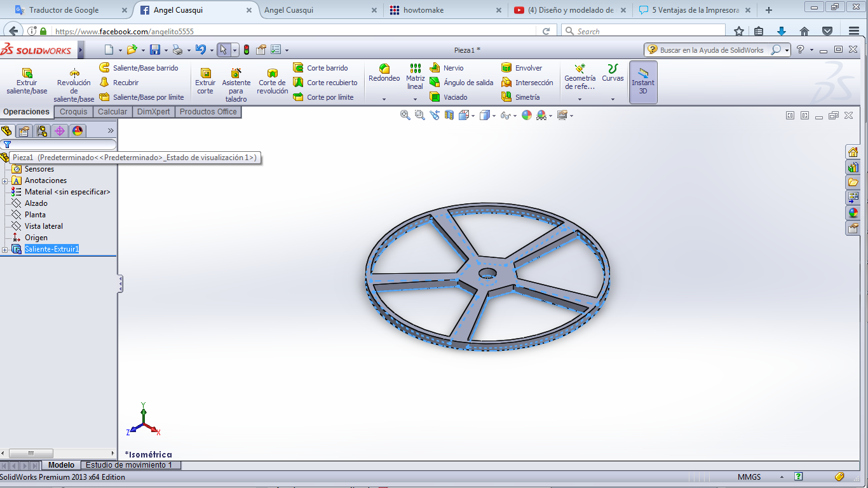Click the browser Search field
This screenshot has height=488, width=868.
coord(643,31)
